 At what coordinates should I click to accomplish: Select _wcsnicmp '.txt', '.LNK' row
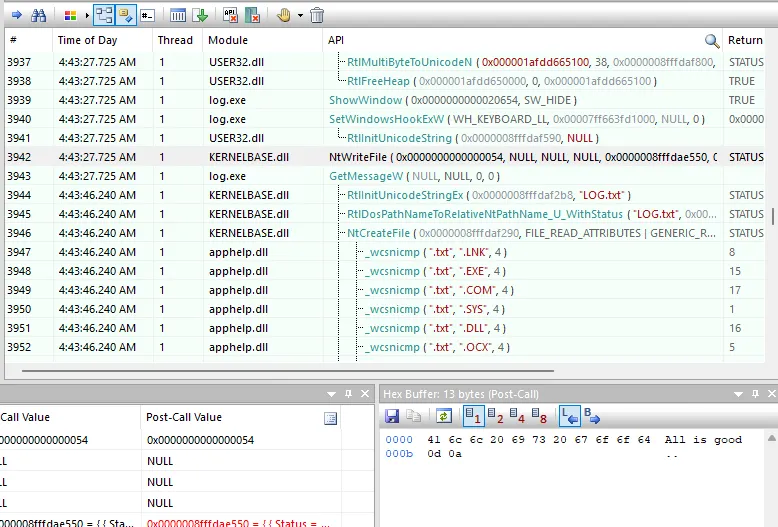pos(385,252)
